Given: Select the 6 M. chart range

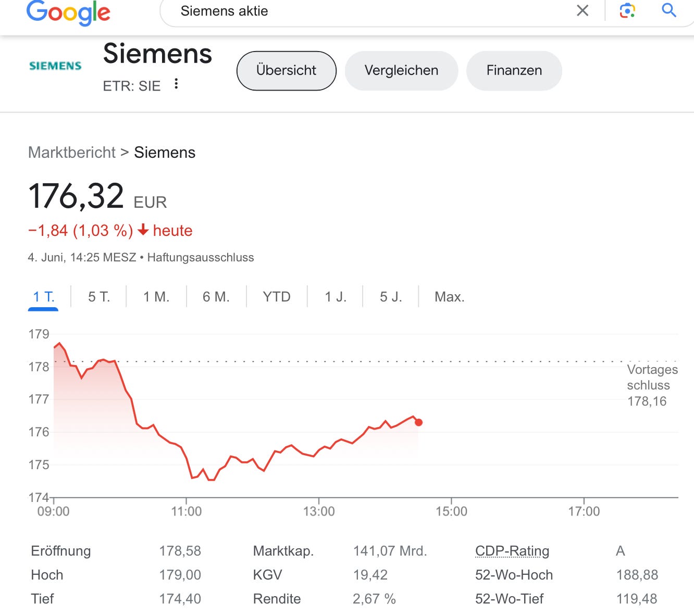Looking at the screenshot, I should (x=216, y=297).
